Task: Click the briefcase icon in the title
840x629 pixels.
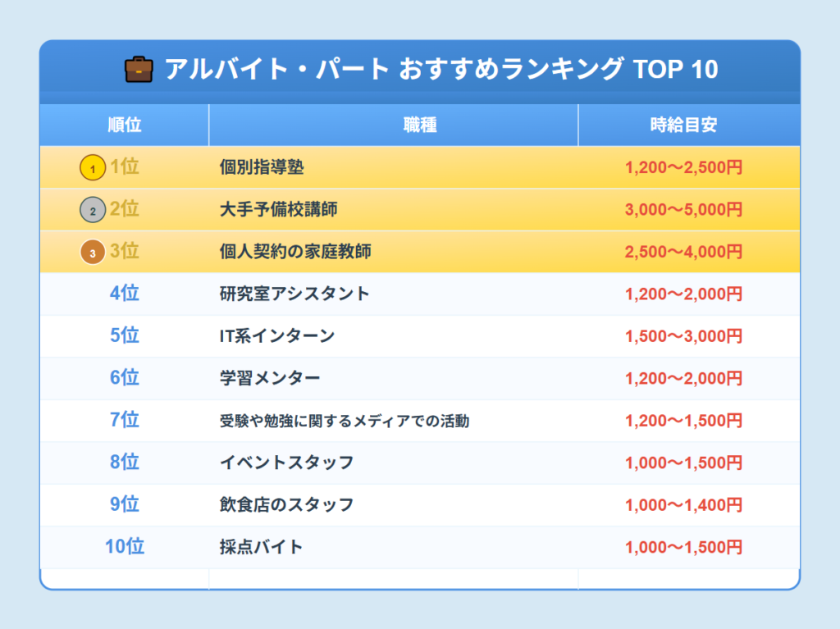Action: point(139,69)
